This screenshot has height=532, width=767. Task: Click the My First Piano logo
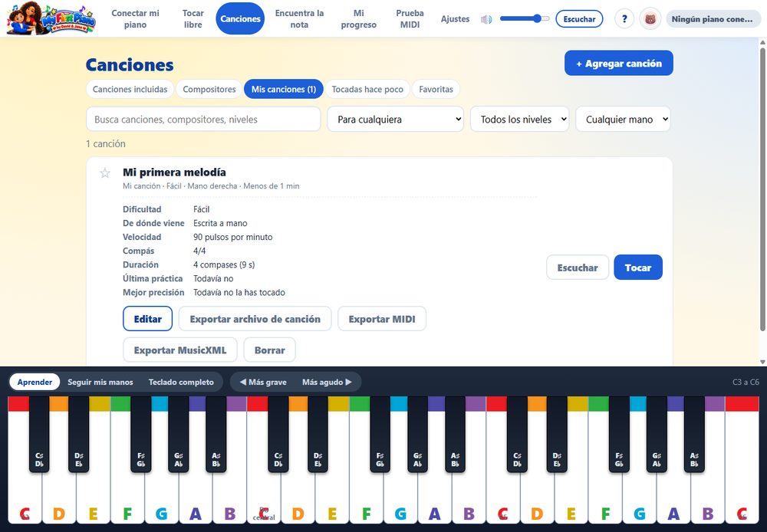click(x=51, y=18)
